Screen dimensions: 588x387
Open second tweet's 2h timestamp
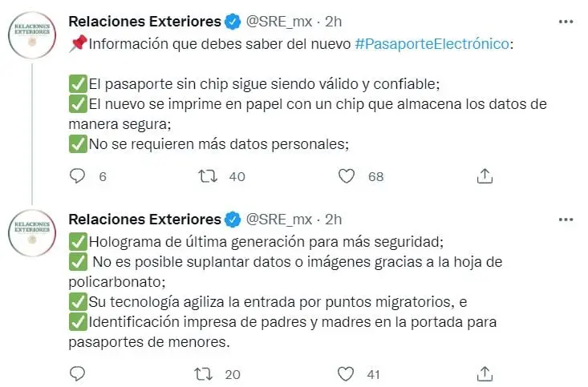pos(334,220)
